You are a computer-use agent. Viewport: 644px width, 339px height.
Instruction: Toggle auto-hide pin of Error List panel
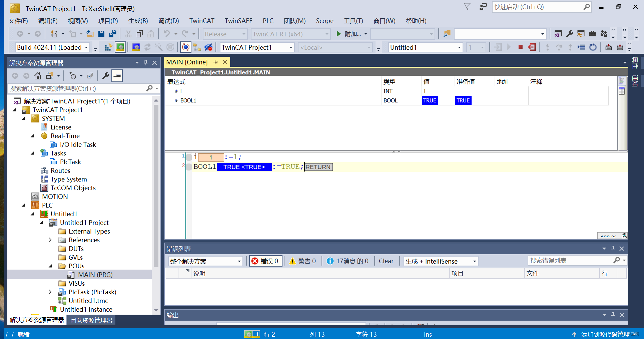tap(613, 249)
